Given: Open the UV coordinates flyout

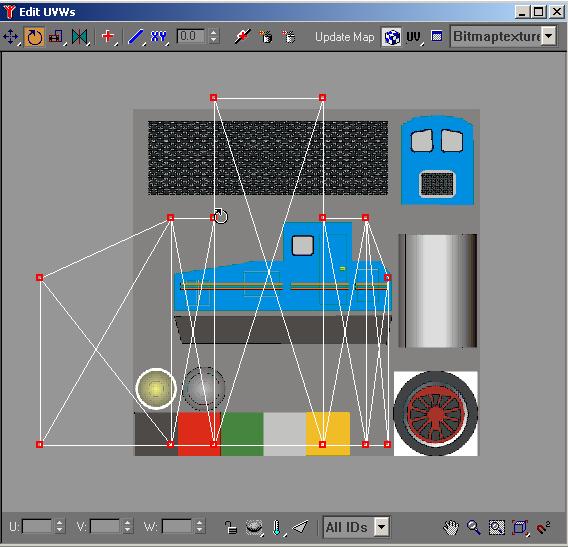Looking at the screenshot, I should 414,37.
